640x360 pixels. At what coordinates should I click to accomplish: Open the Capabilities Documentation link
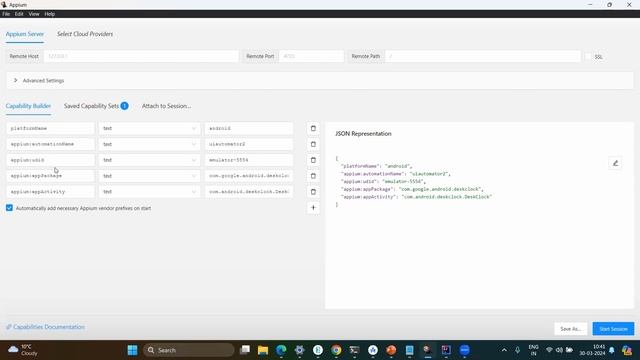click(45, 327)
